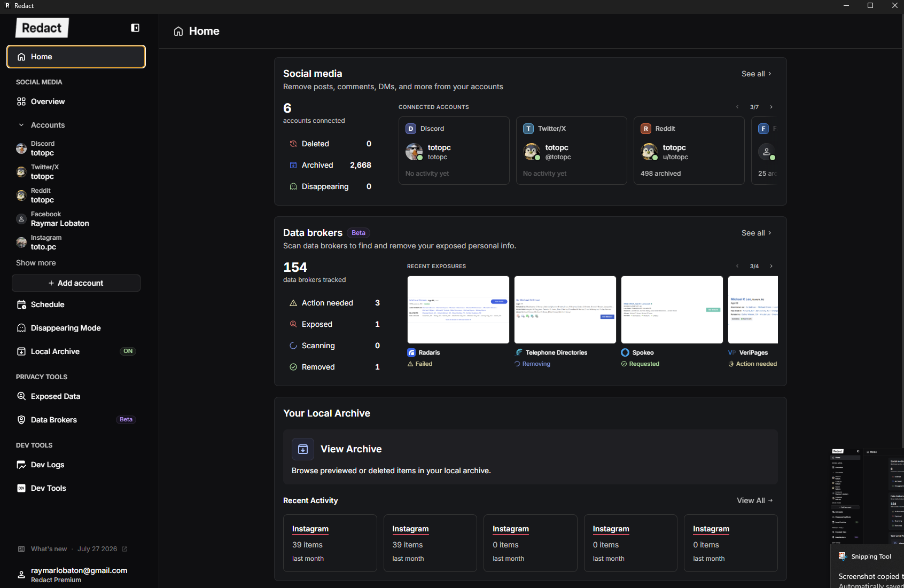Open the VeriPages exposure thumbnail
This screenshot has height=588, width=904.
coord(753,310)
